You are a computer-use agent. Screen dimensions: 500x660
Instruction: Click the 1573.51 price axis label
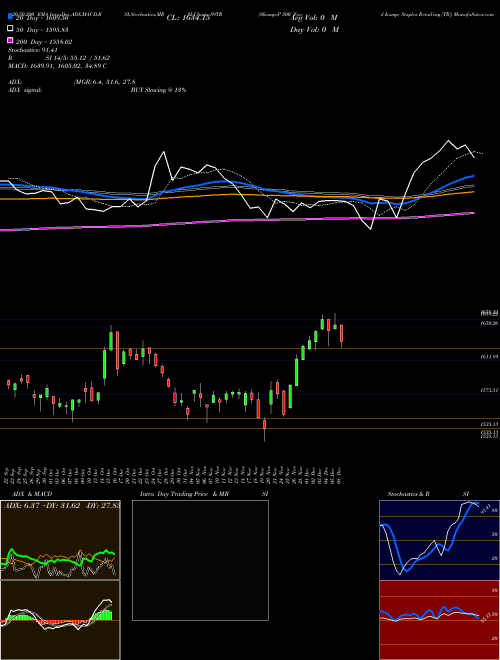point(489,390)
